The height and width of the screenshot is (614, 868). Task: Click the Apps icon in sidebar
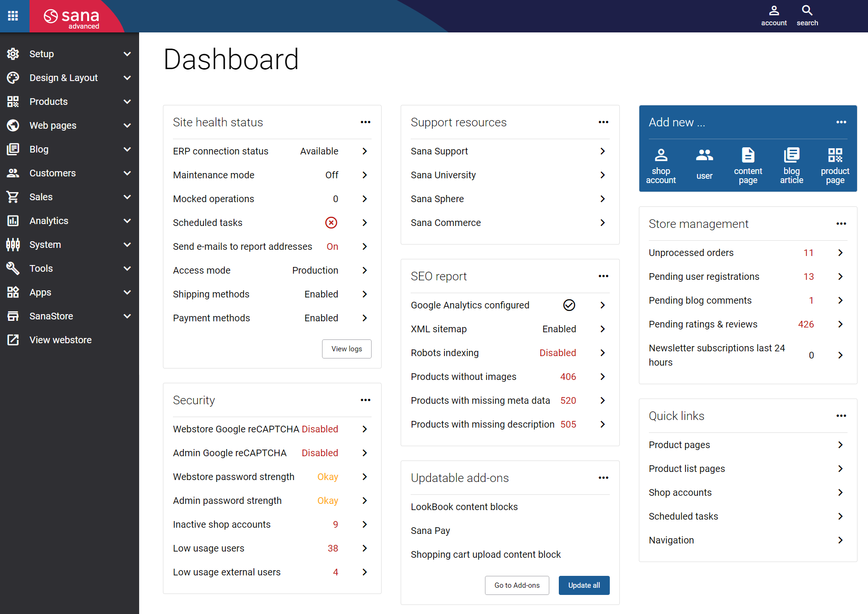click(13, 292)
